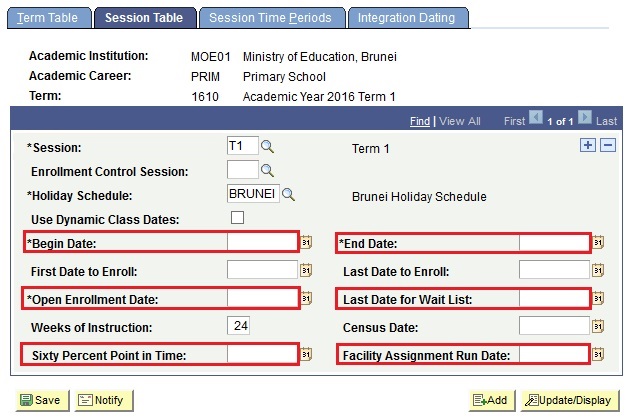Click the Save button
Image resolution: width=633 pixels, height=420 pixels.
coord(42,400)
